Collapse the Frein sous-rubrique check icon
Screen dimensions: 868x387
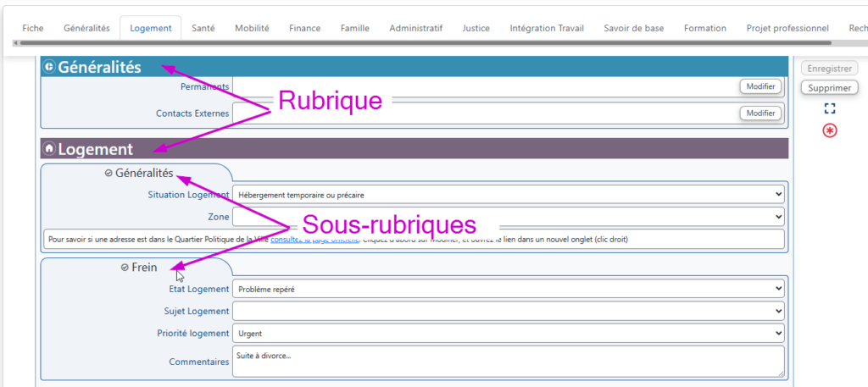(125, 268)
